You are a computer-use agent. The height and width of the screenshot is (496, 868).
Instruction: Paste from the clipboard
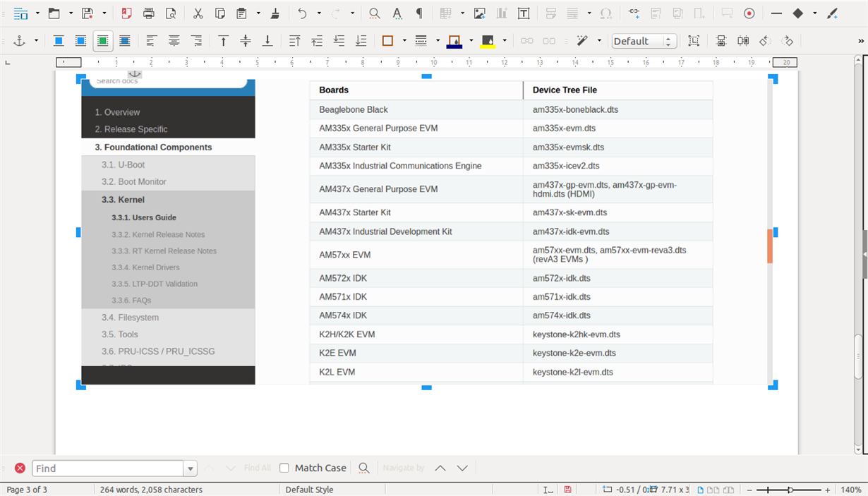click(x=241, y=13)
